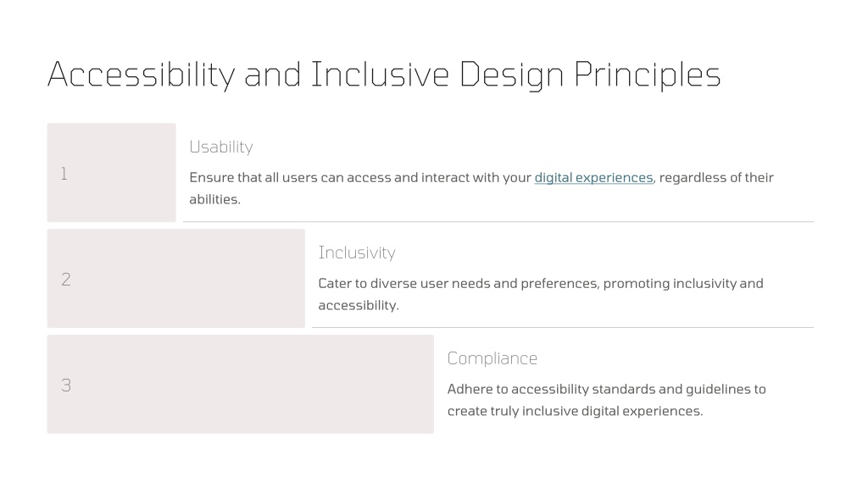The height and width of the screenshot is (488, 868).
Task: Click the word 'abilities.' in first paragraph
Action: 214,199
